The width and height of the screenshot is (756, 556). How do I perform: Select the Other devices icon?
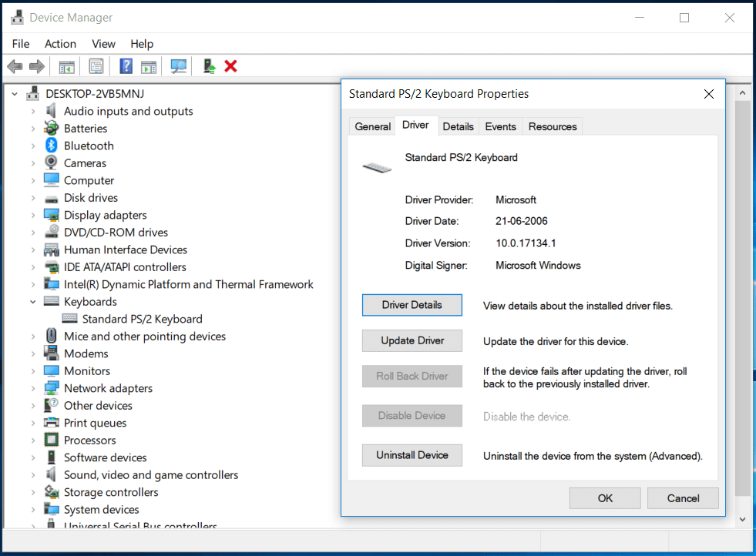51,405
